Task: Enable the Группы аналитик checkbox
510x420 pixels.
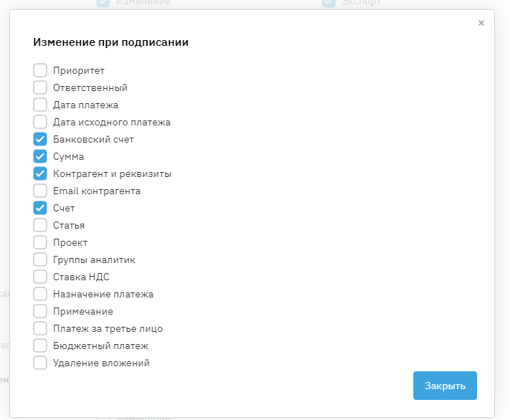Action: [x=40, y=259]
